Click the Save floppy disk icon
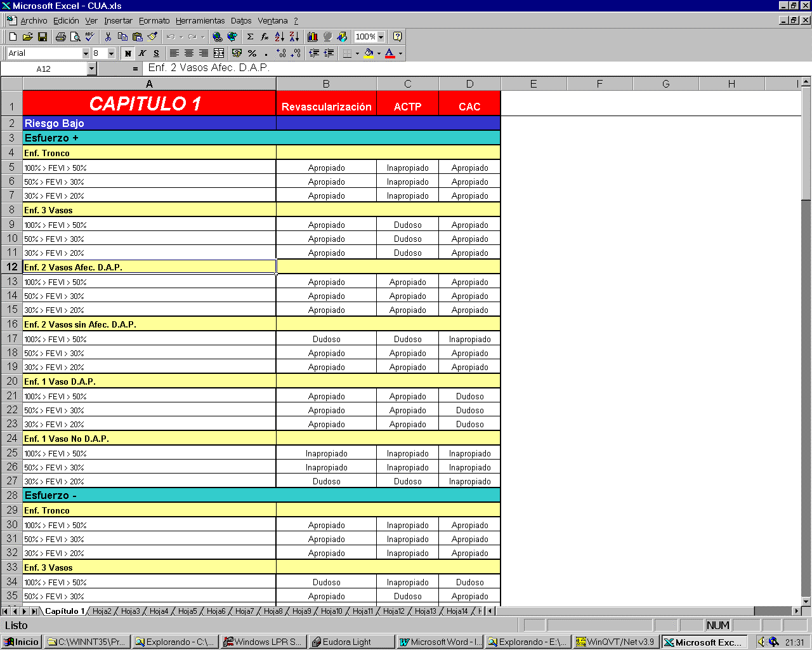This screenshot has height=650, width=812. tap(43, 37)
